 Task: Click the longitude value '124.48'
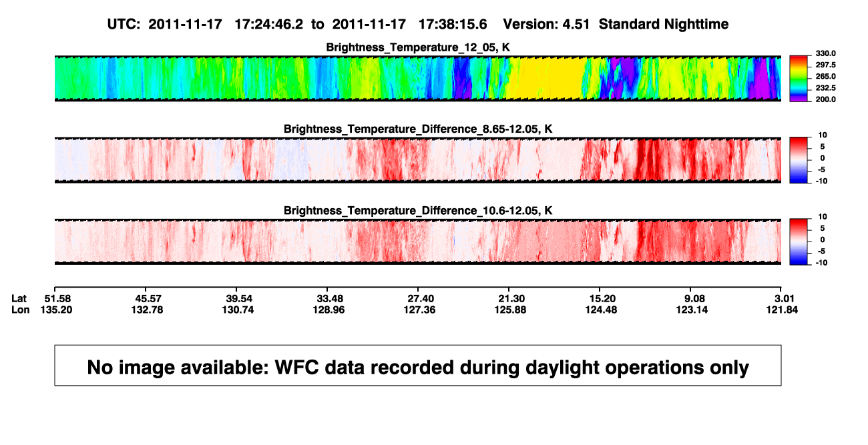(x=602, y=310)
